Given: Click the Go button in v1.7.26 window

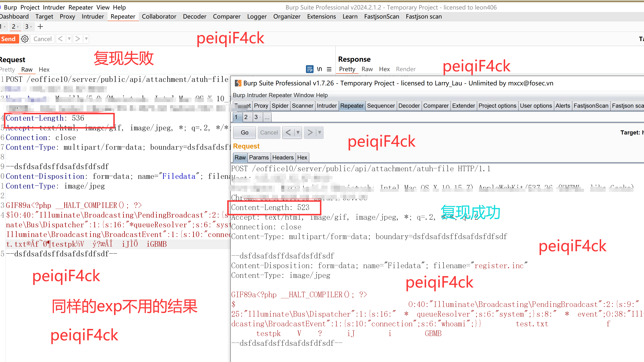Looking at the screenshot, I should click(x=245, y=132).
